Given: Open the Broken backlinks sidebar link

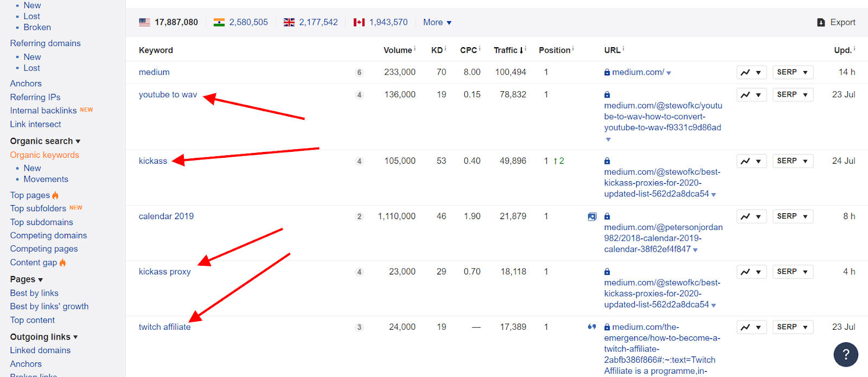Looking at the screenshot, I should point(37,27).
